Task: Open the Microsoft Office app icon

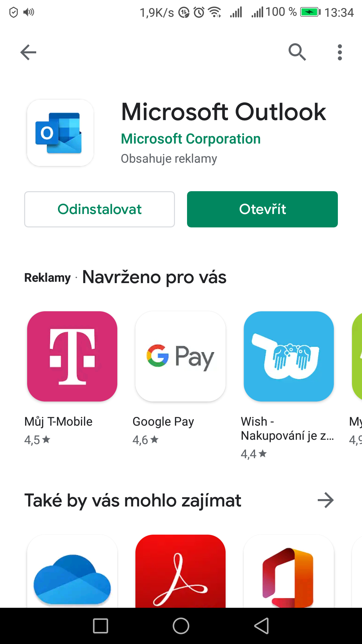Action: tap(289, 571)
